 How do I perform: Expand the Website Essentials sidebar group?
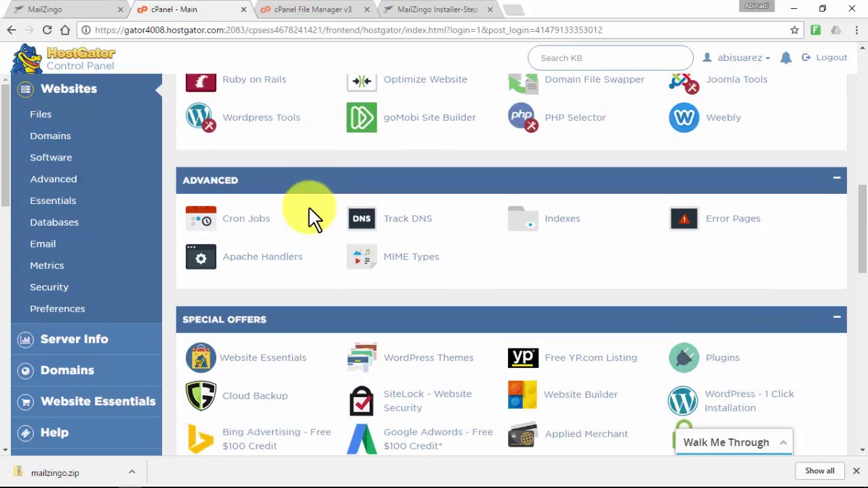(86, 401)
